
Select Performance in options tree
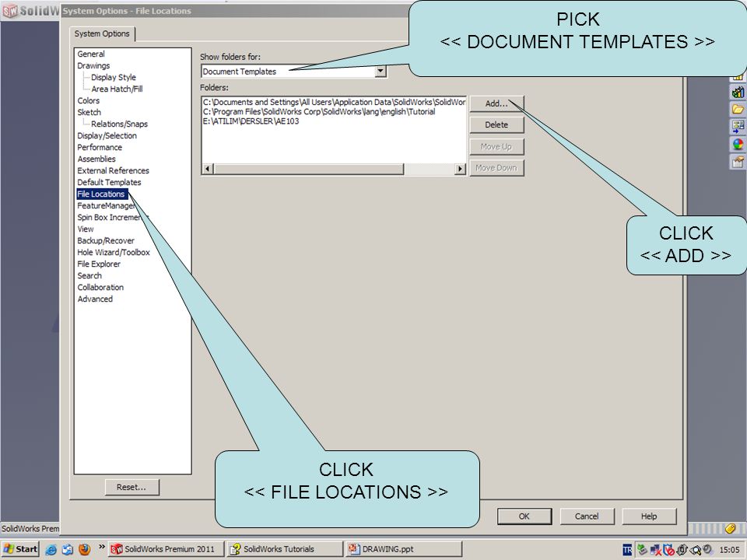click(100, 147)
